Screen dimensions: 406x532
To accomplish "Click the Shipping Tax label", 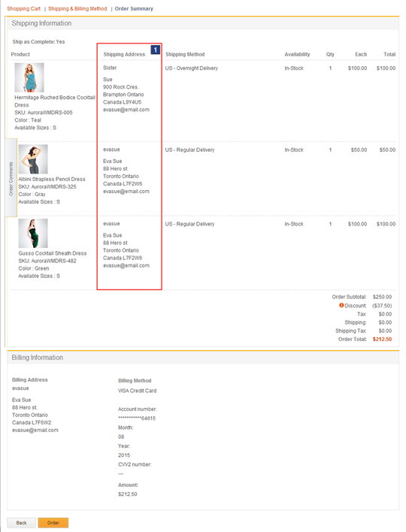I will [x=351, y=331].
